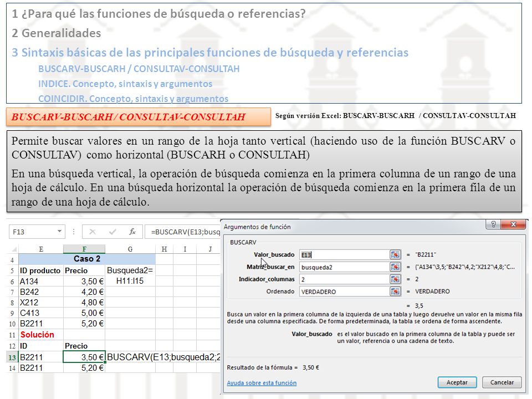Click the range selector icon beside Valor_buscado

(x=395, y=255)
